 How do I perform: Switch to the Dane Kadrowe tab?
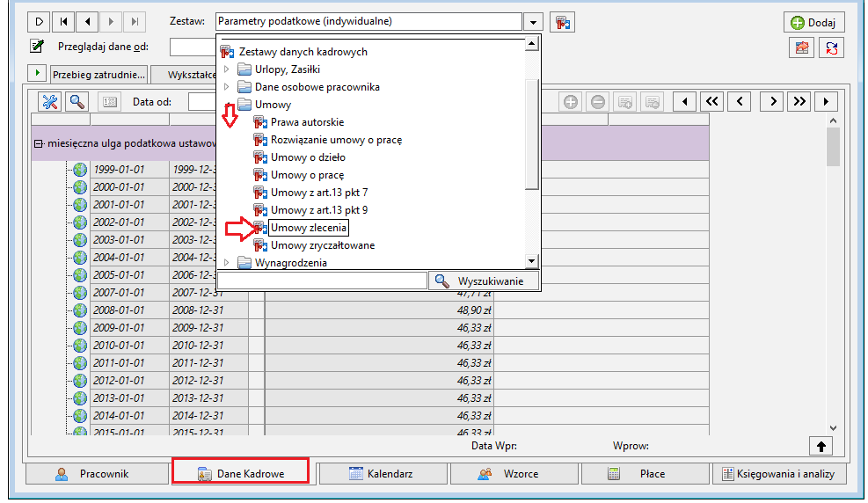241,474
